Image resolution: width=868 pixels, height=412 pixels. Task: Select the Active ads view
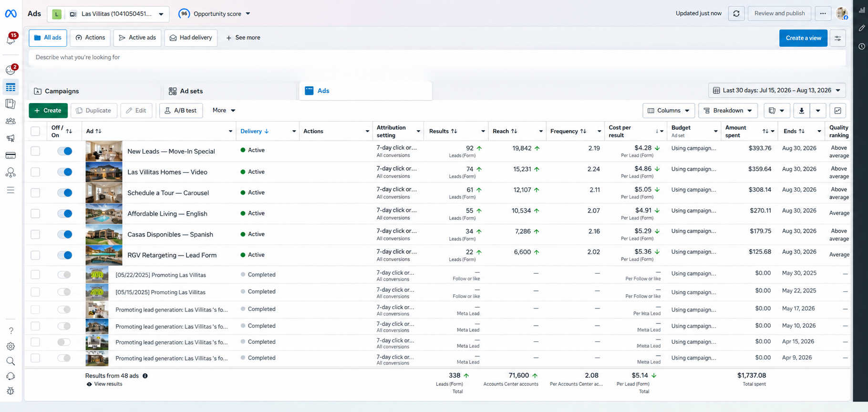click(137, 38)
